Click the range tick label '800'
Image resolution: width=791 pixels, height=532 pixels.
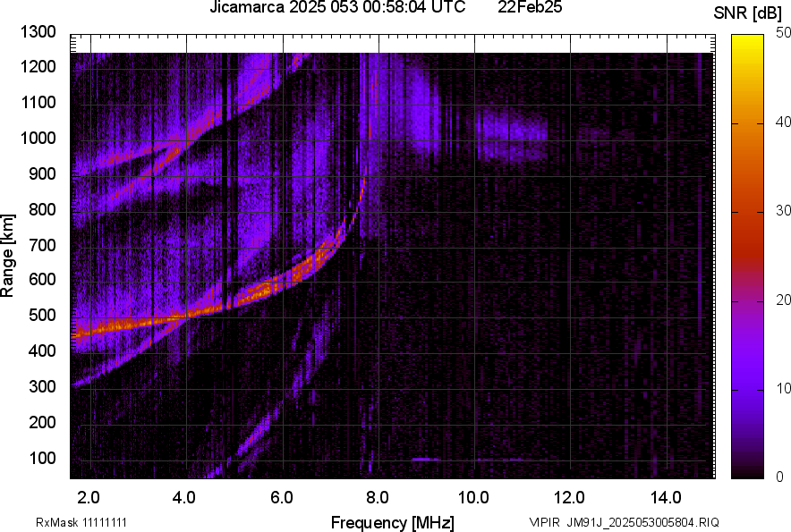[42, 208]
